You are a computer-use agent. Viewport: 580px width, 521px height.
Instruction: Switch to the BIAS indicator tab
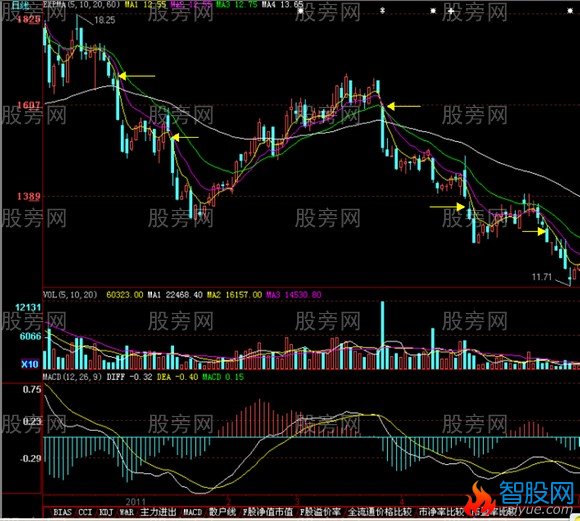click(62, 512)
